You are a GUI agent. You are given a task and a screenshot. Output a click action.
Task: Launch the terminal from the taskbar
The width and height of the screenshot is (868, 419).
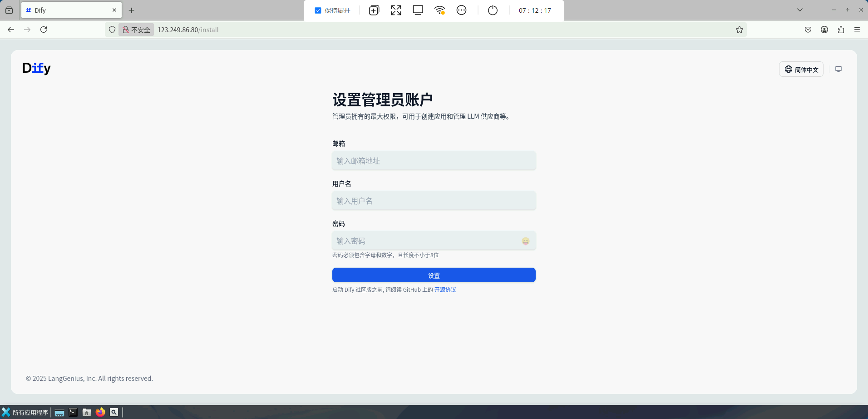tap(73, 412)
